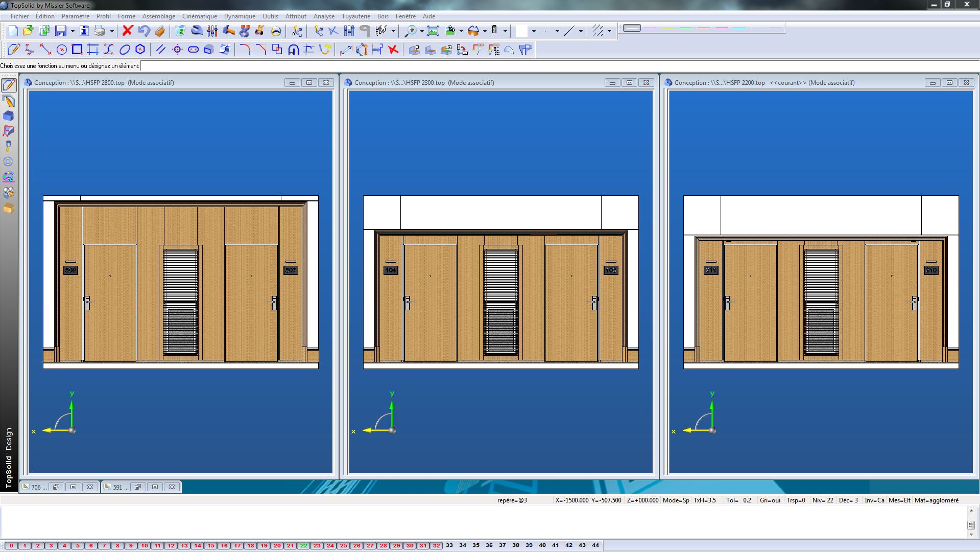Viewport: 980px width, 552px height.
Task: Open the line style dropdown arrow
Action: pos(581,31)
